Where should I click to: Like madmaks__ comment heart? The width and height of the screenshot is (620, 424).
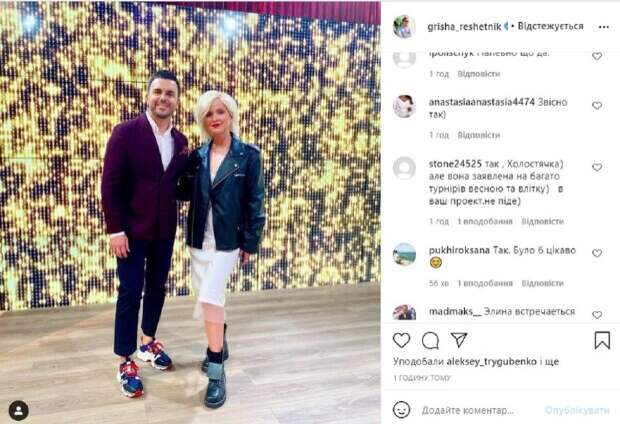coord(597,315)
